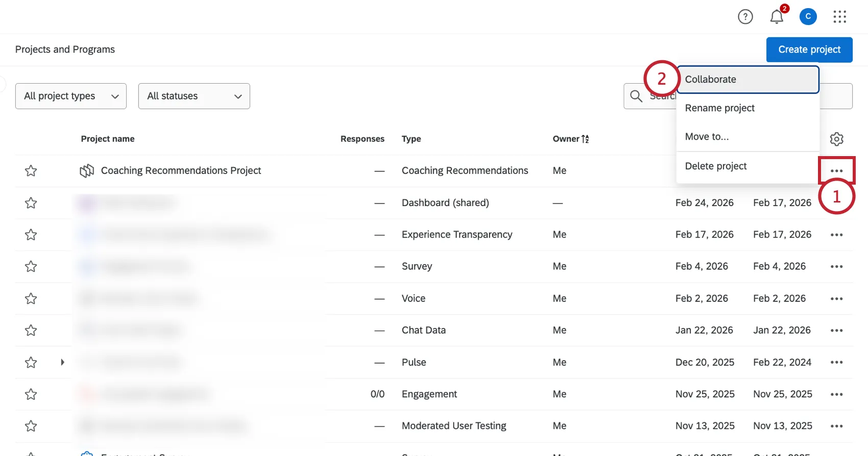Choose Rename project from the menu
The height and width of the screenshot is (456, 868).
(748, 108)
